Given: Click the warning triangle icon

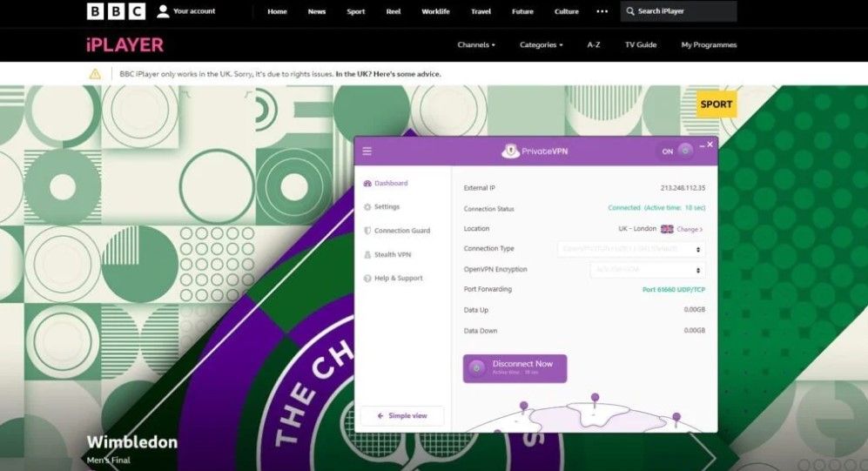Looking at the screenshot, I should point(95,74).
